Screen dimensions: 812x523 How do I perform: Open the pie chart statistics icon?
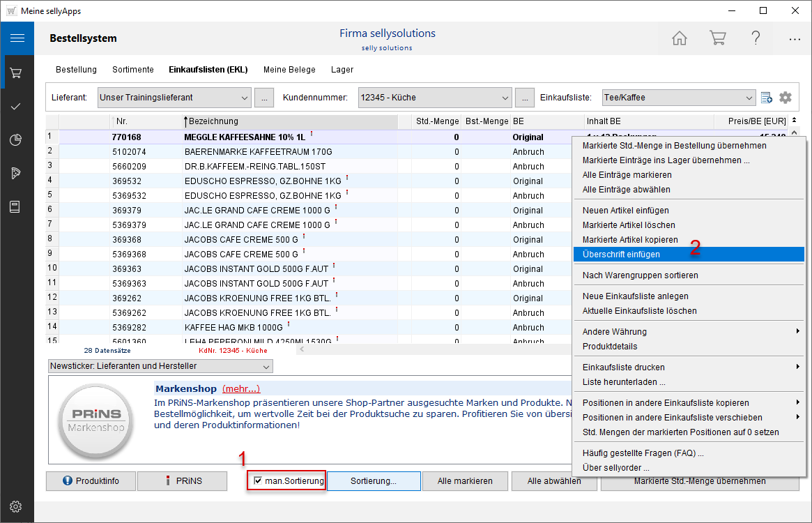[17, 139]
